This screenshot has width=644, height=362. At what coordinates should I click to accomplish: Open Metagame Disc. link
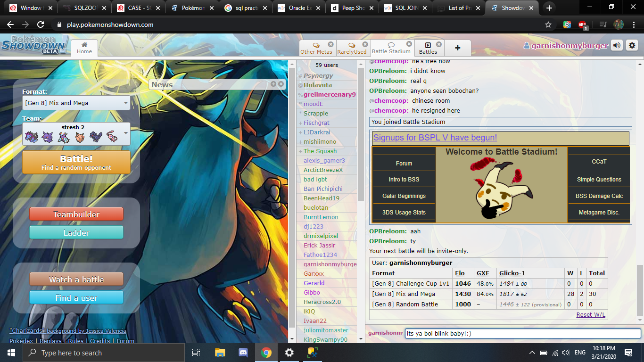(599, 212)
